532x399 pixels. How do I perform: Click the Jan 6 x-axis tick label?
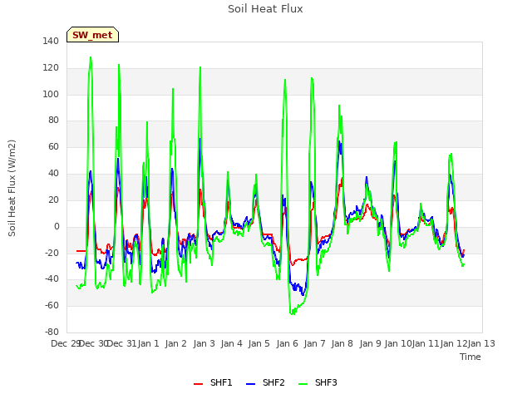287,343
